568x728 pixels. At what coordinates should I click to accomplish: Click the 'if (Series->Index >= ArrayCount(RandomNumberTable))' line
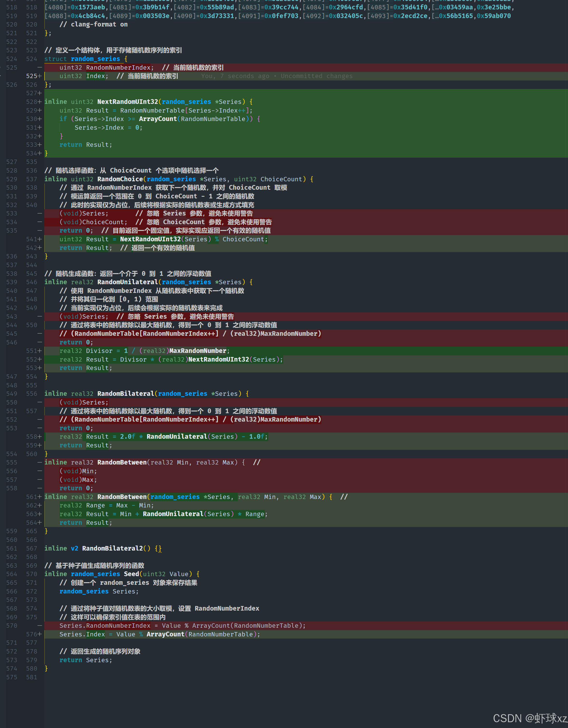click(x=160, y=119)
